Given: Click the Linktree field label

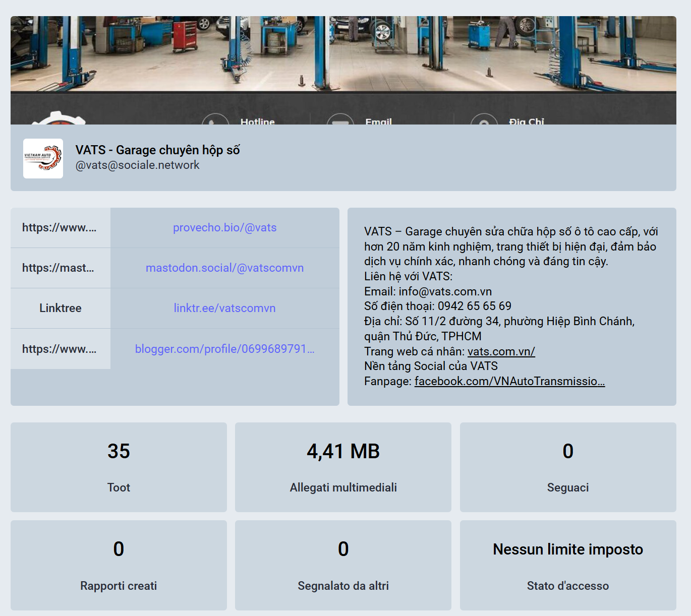Looking at the screenshot, I should click(61, 308).
